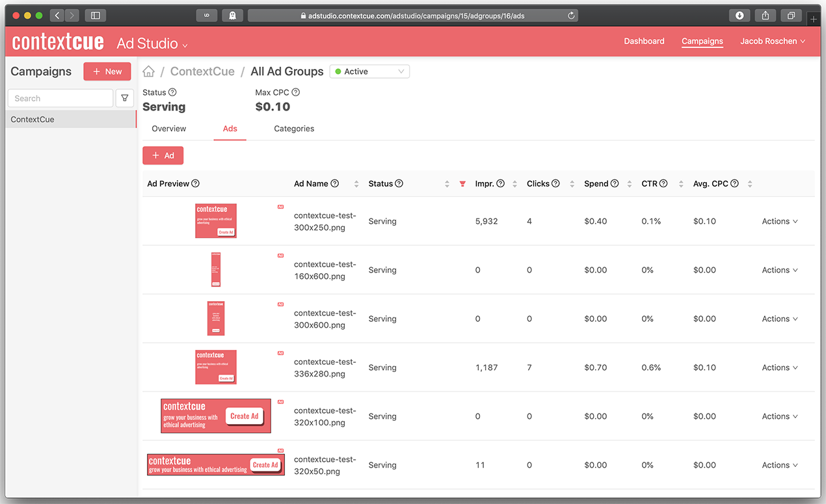Sort by Spend column arrows
Viewport: 826px width, 504px height.
630,184
